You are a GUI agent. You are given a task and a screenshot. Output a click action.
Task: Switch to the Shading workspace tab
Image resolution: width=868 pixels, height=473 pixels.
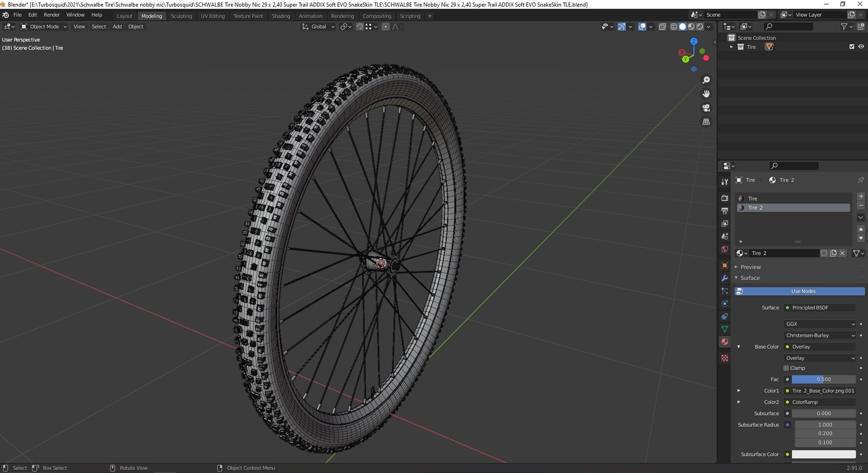[281, 16]
